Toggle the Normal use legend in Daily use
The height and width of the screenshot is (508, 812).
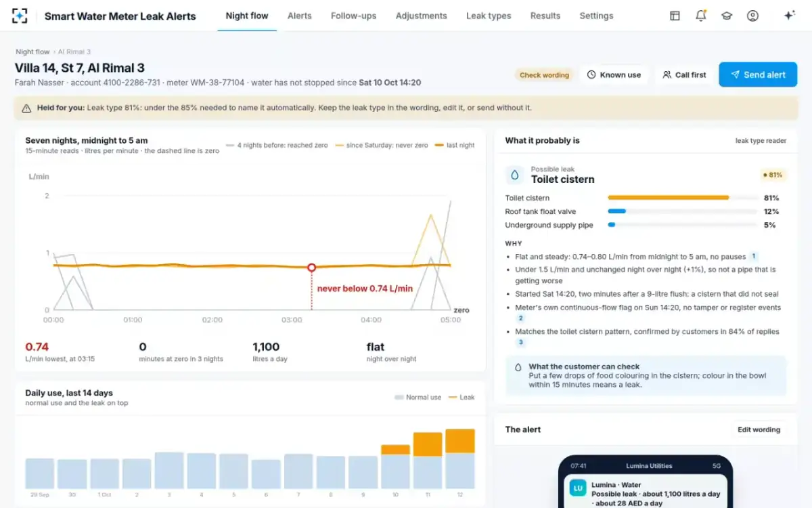418,398
